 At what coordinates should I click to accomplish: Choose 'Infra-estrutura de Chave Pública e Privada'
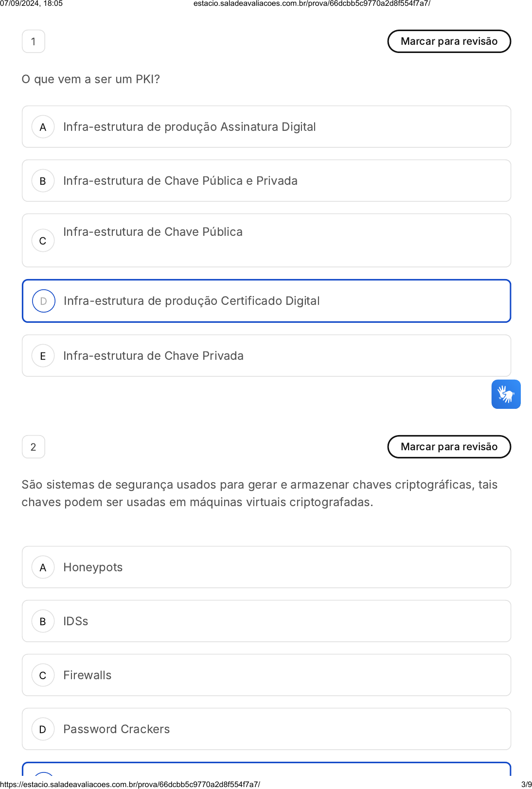[x=180, y=181]
